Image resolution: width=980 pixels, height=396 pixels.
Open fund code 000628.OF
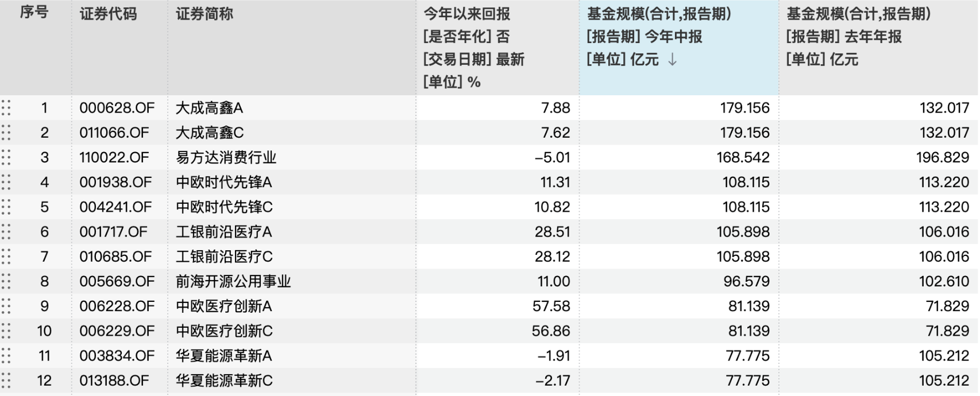117,108
